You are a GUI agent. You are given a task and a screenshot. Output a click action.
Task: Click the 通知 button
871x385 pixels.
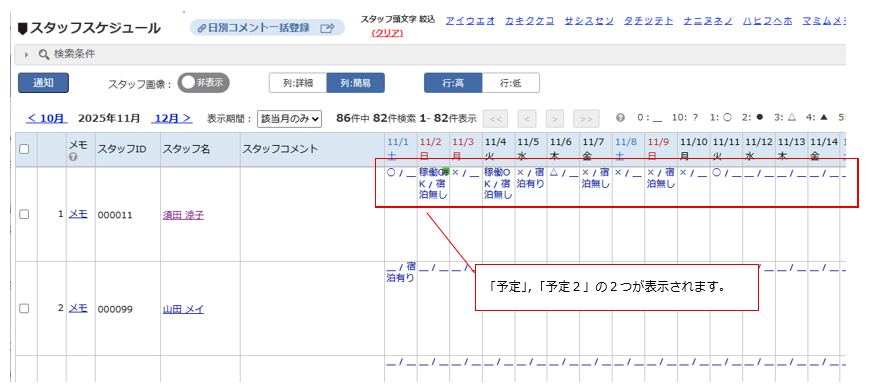(43, 83)
